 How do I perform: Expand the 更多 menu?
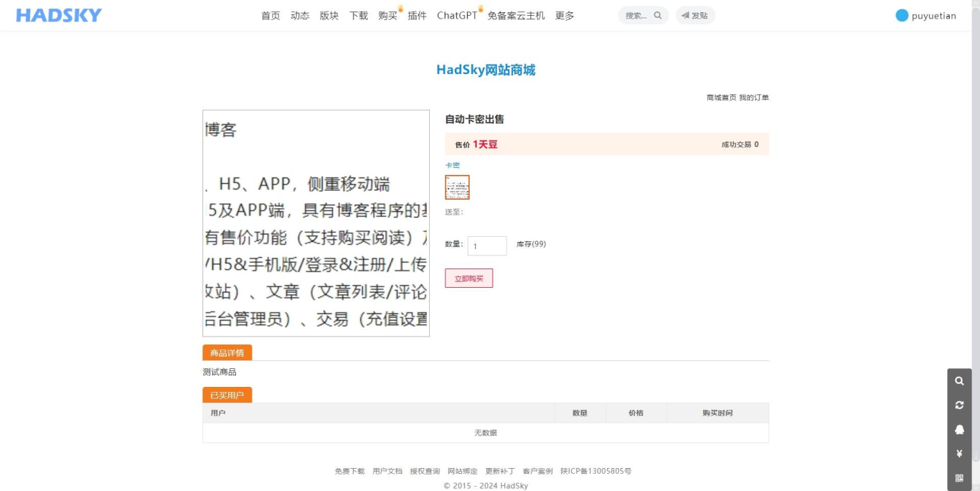(x=565, y=16)
